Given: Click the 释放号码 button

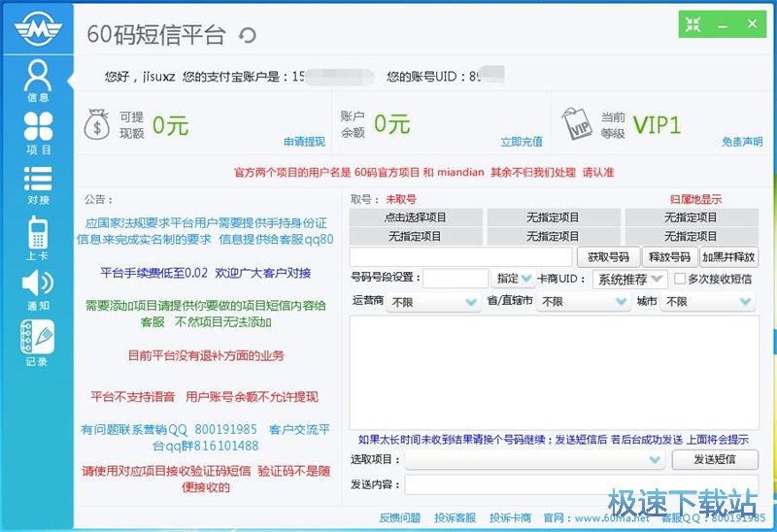Looking at the screenshot, I should pyautogui.click(x=669, y=257).
